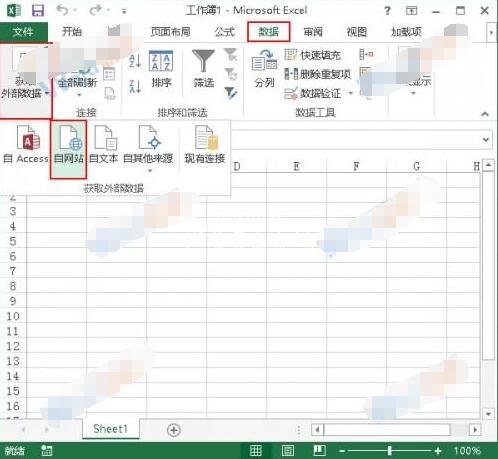The width and height of the screenshot is (498, 459).
Task: Expand the 获取外部数据 dropdown button
Action: coord(25,80)
